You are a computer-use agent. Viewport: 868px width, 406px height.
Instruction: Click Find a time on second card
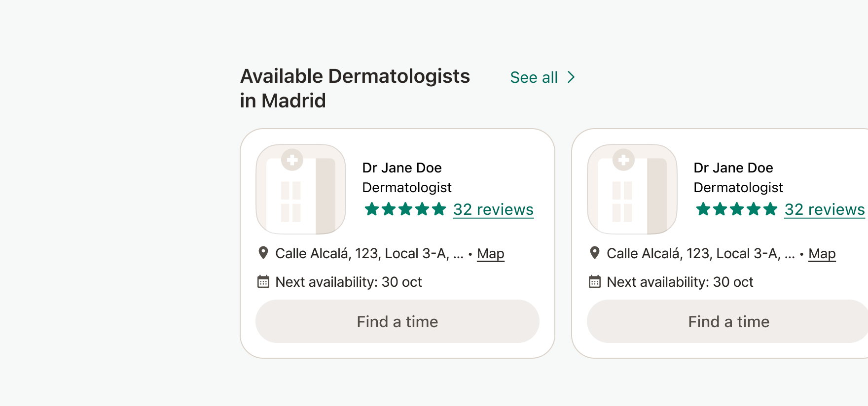(x=727, y=321)
